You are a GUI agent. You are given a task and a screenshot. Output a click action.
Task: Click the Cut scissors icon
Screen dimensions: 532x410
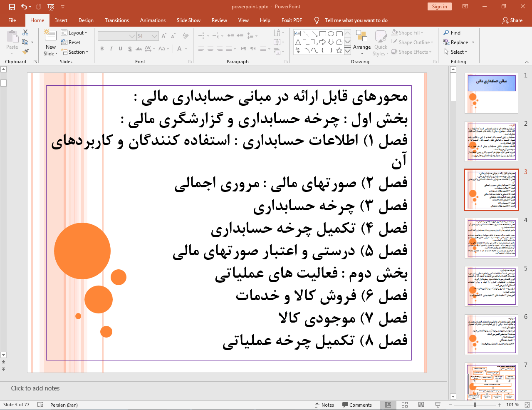pyautogui.click(x=25, y=32)
